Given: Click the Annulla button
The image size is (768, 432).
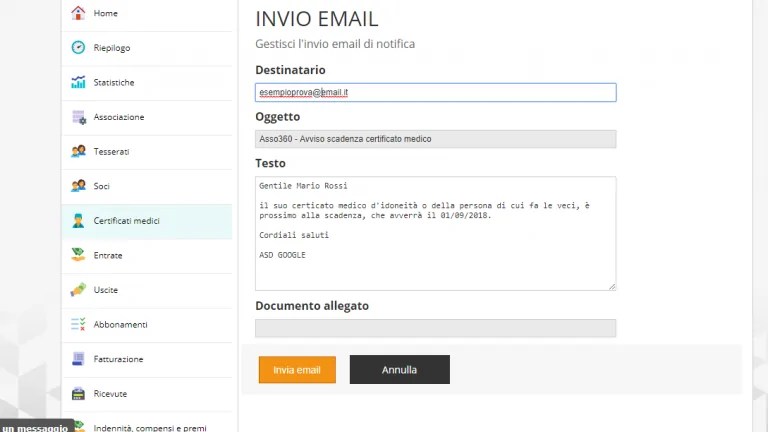Looking at the screenshot, I should click(x=400, y=370).
